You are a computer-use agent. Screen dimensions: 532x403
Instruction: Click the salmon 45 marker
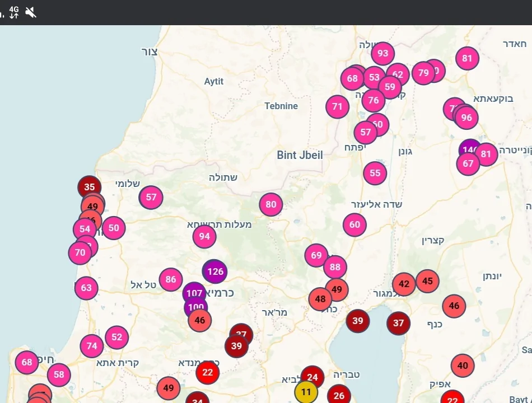pyautogui.click(x=427, y=281)
